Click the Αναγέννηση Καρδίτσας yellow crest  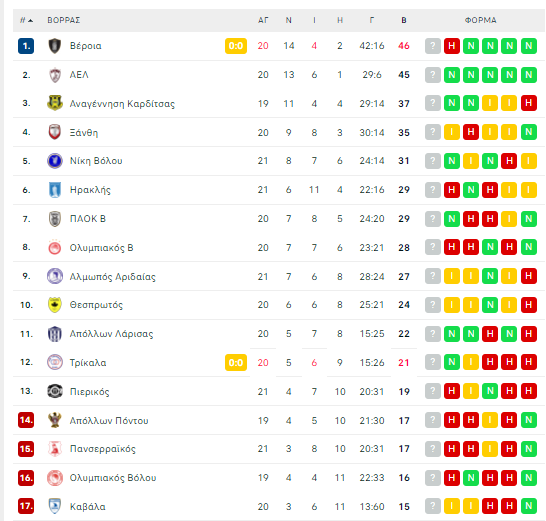point(55,103)
